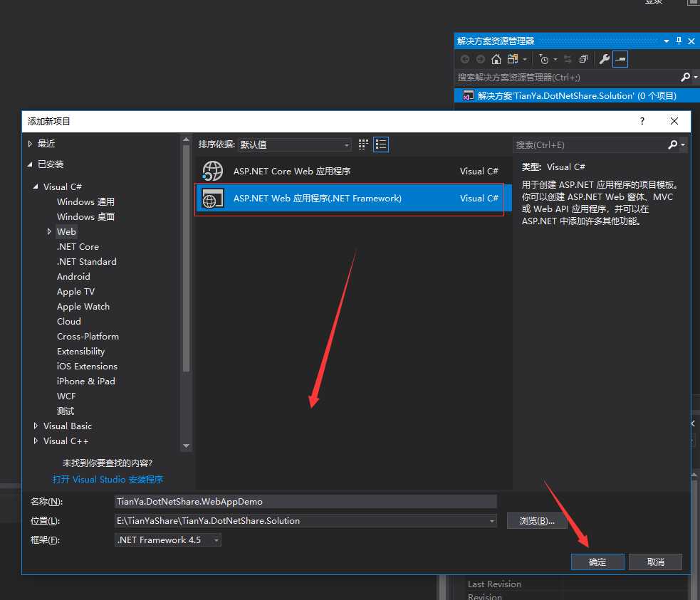Select Apple Watch category
This screenshot has width=700, height=600.
[83, 307]
